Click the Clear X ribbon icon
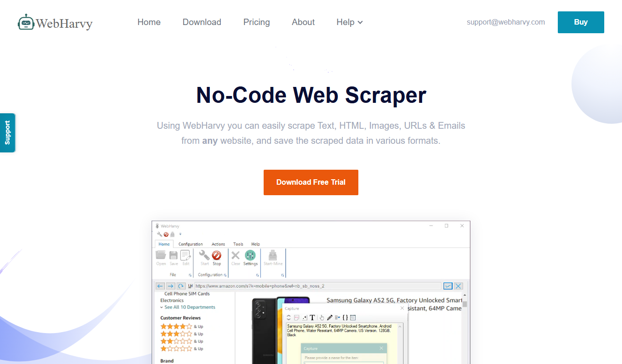 tap(235, 258)
